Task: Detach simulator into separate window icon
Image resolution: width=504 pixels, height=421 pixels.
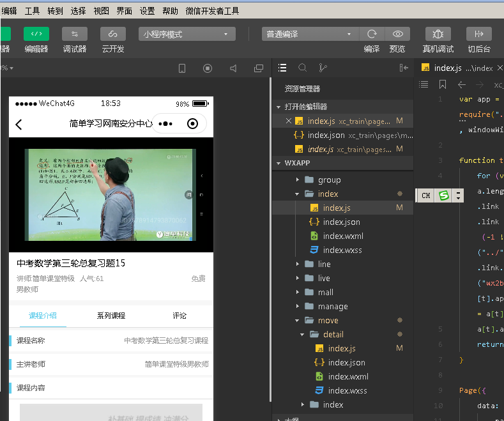Action: click(x=259, y=68)
